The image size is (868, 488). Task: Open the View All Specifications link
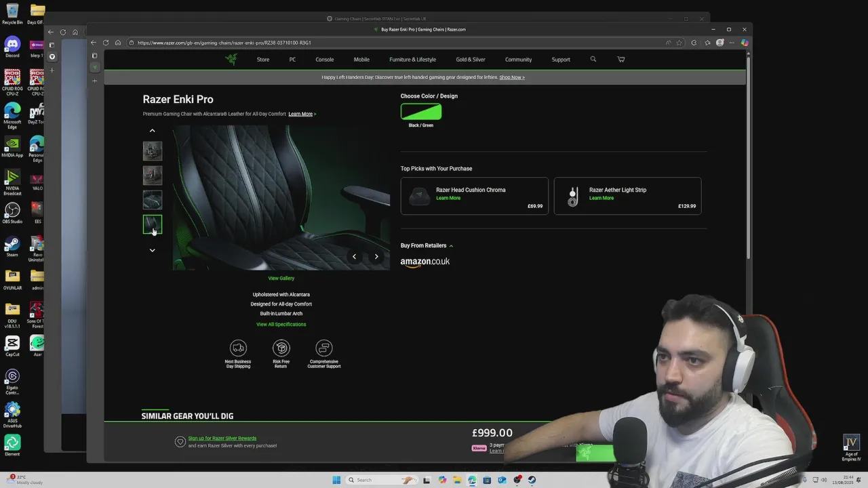(x=281, y=324)
